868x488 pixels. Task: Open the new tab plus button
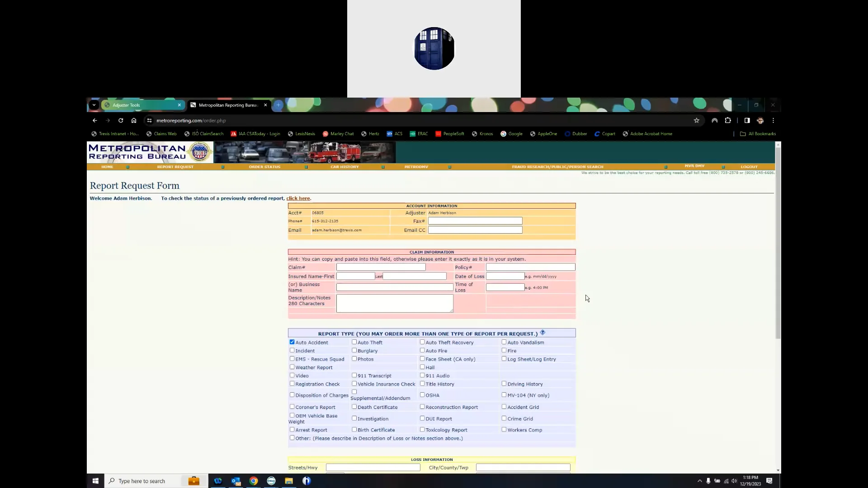(278, 105)
